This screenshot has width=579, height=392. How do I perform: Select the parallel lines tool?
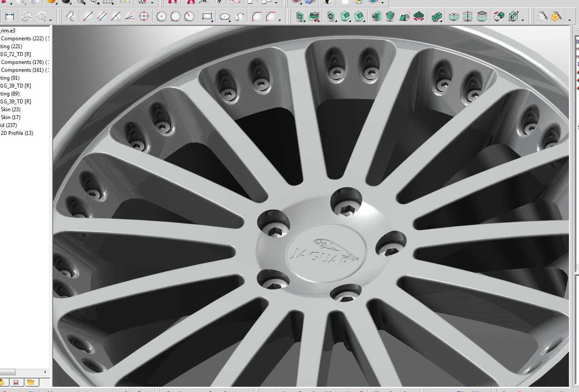pos(102,17)
